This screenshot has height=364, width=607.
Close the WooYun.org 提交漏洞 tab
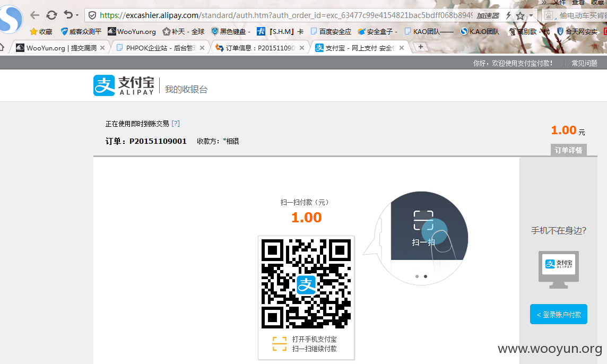coord(102,48)
